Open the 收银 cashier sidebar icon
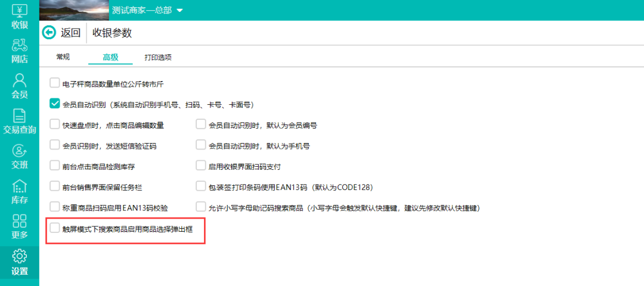Viewport: 644px width, 286px height. click(x=19, y=11)
